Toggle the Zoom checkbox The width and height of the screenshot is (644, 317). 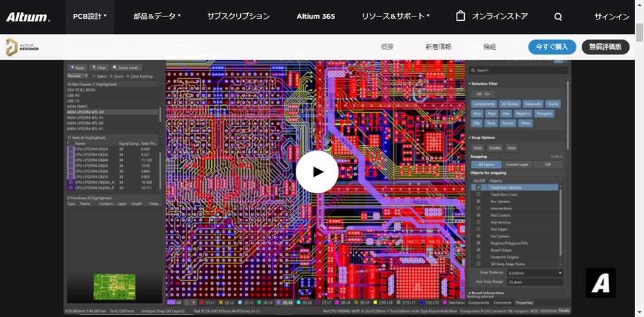coord(111,76)
